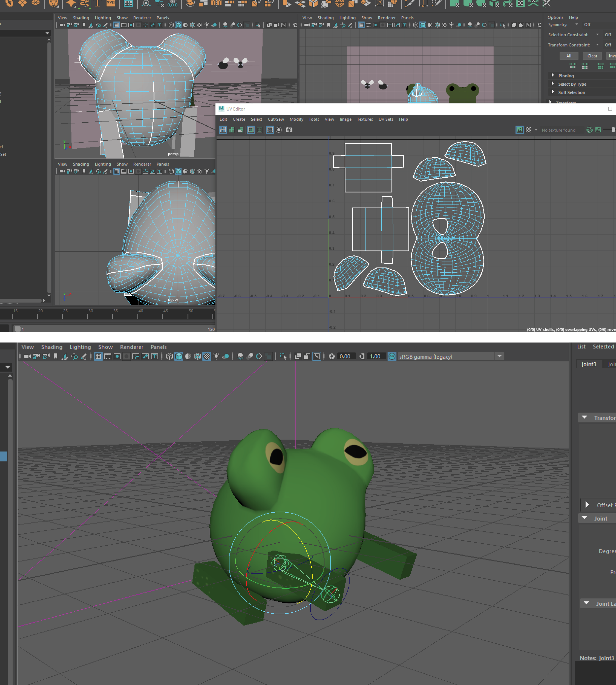Click bookmark icon in bottom viewport toolbar

(55, 356)
